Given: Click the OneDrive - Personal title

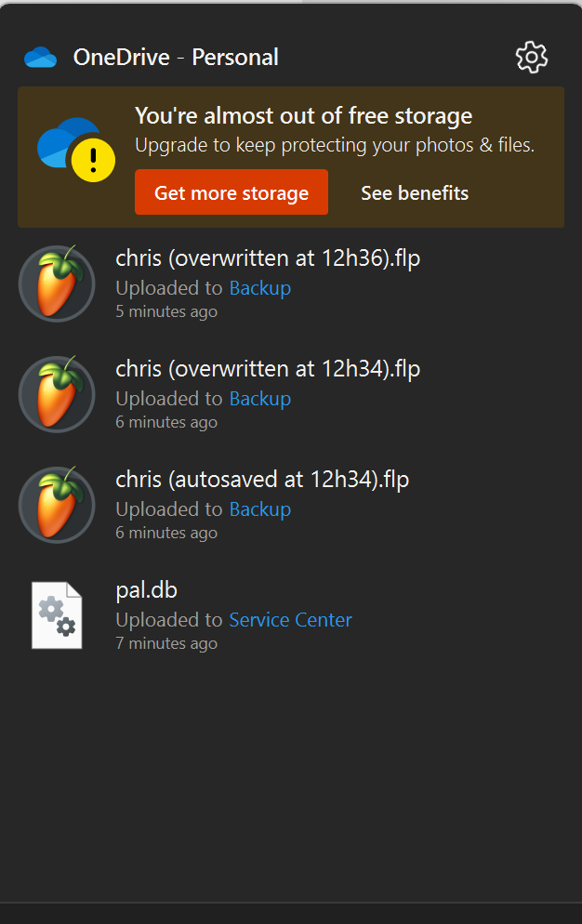Looking at the screenshot, I should pos(176,58).
